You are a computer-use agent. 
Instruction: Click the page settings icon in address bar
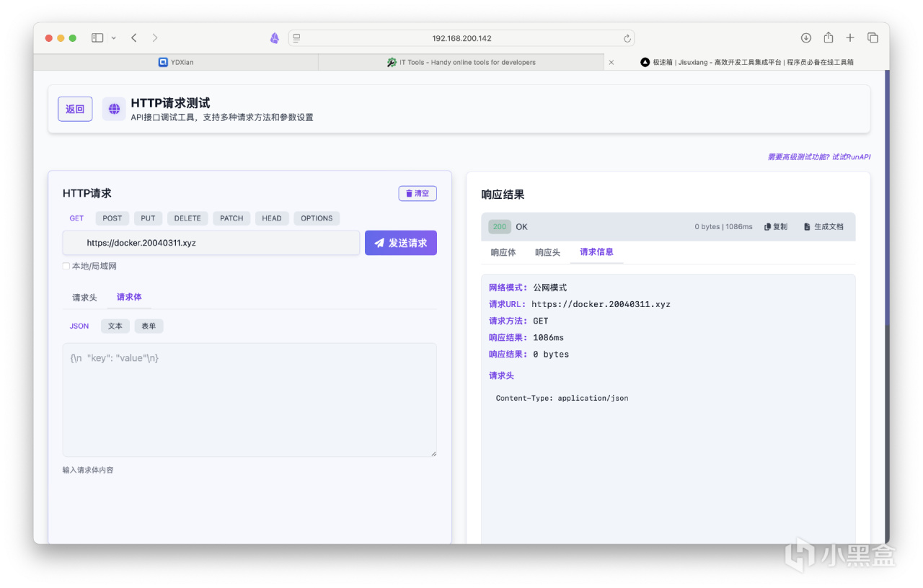click(296, 38)
